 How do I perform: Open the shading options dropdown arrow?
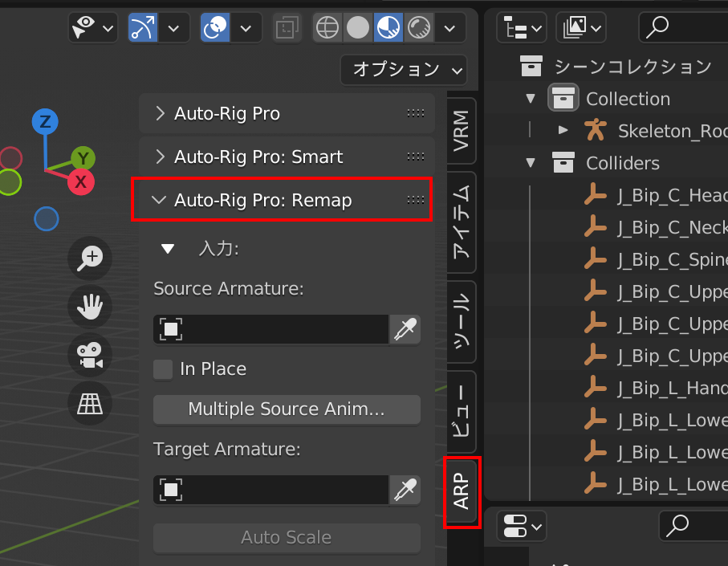449,28
